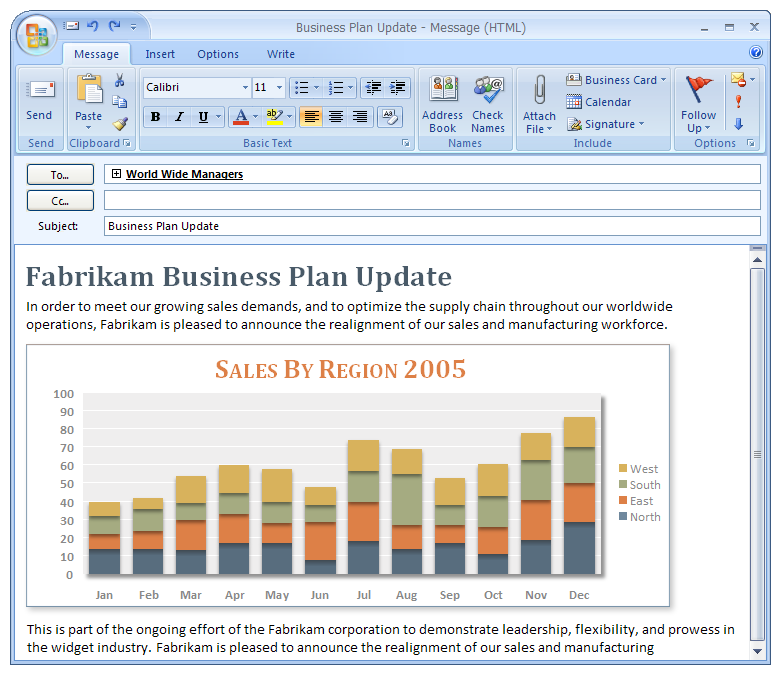
Task: Toggle Align Text Right
Action: pos(360,117)
